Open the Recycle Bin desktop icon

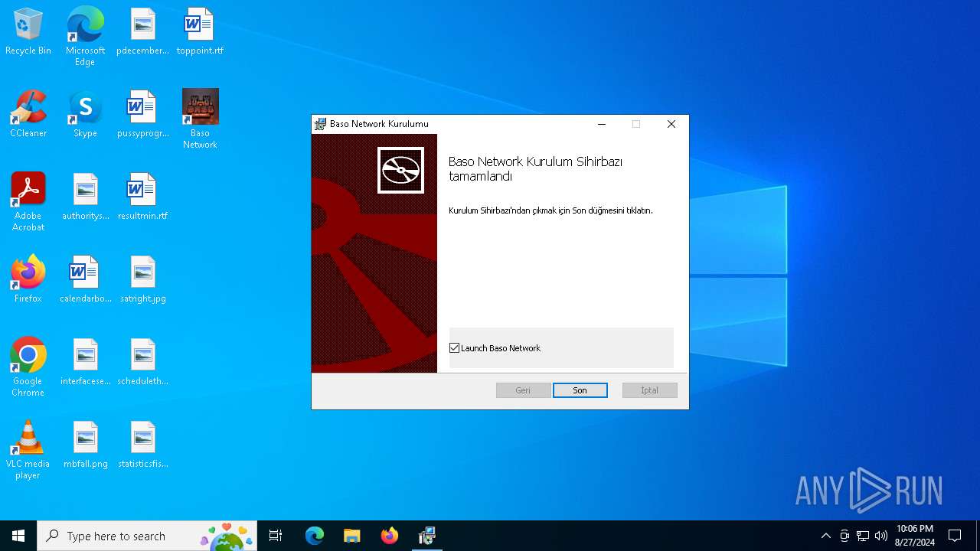click(28, 31)
